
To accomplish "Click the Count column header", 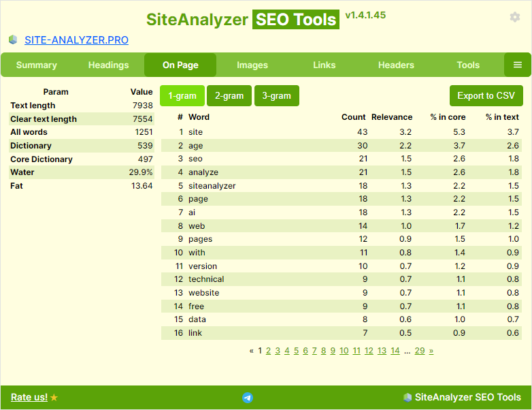I will [353, 117].
